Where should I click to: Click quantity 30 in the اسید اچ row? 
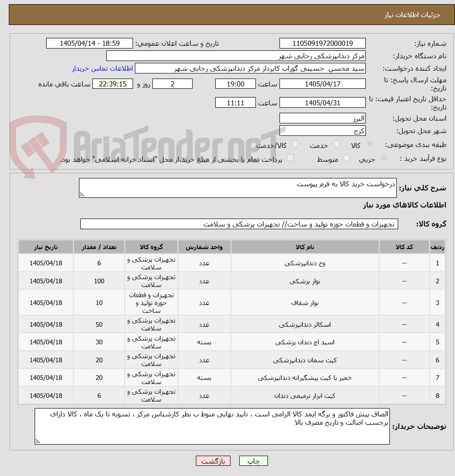click(99, 342)
